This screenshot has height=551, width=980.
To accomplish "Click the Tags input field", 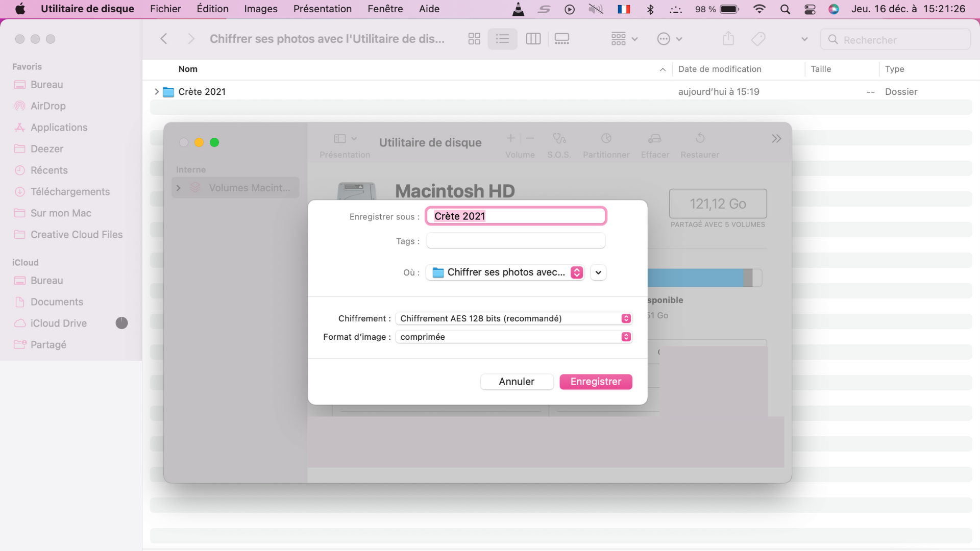I will [516, 241].
